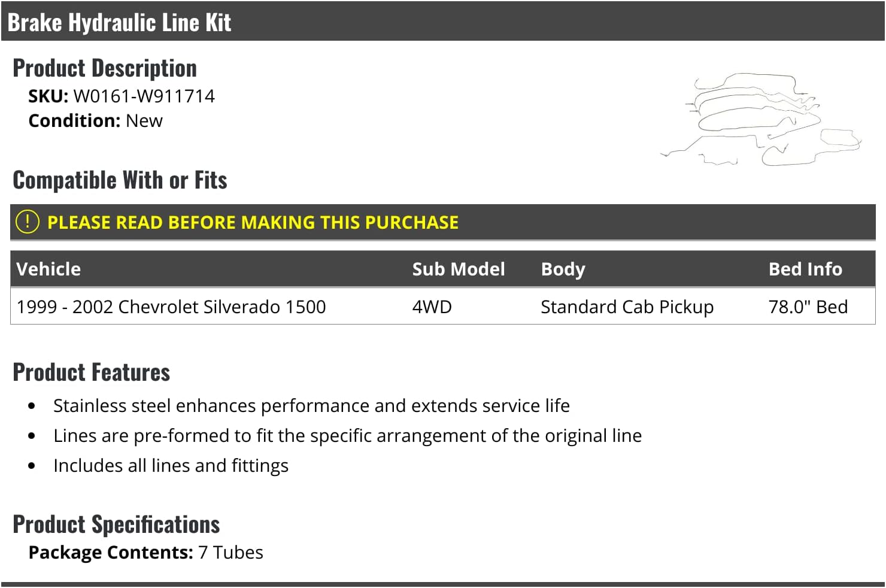Click the exclamation warning icon

click(28, 222)
